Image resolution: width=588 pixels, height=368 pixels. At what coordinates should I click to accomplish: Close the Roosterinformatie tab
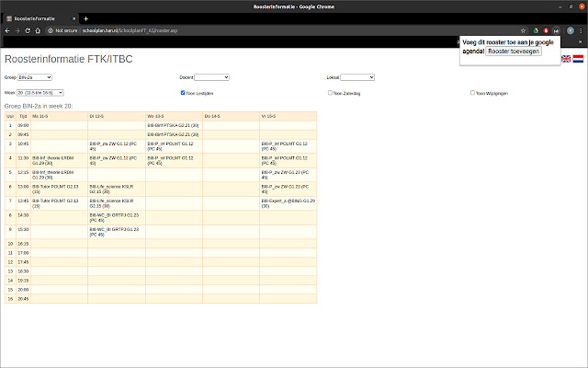point(73,18)
